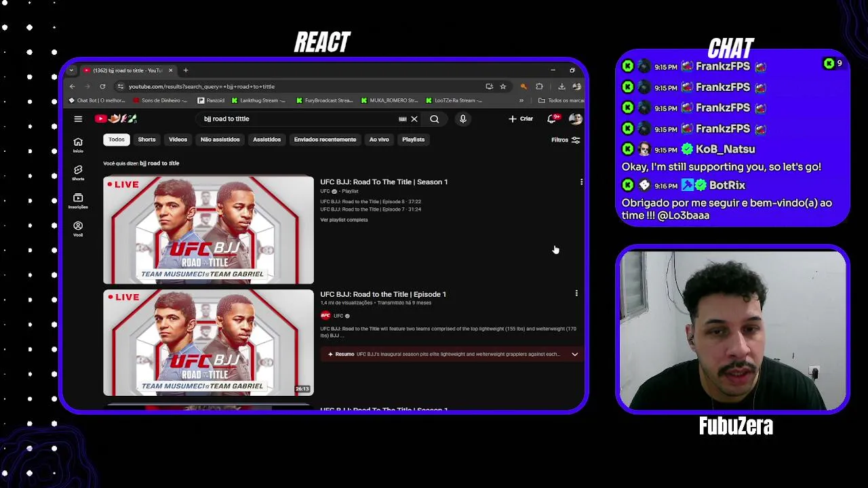Open the 'MUKA_ROMERO Stream' bookmark

coord(389,100)
